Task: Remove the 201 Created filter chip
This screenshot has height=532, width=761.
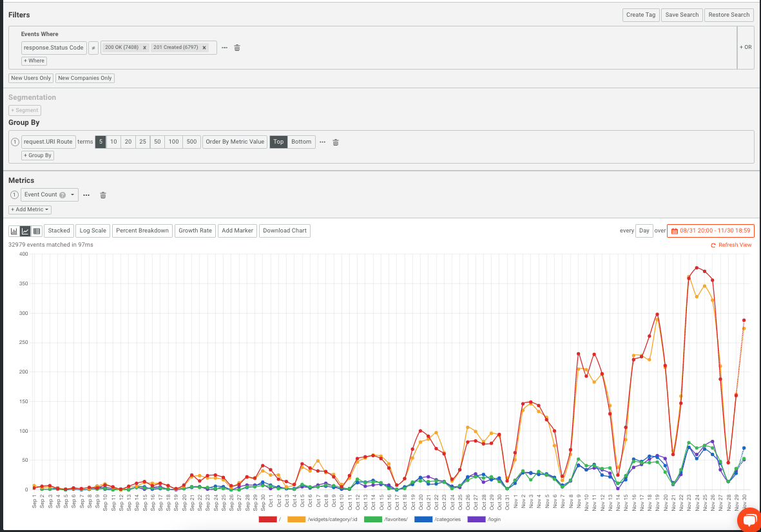Action: pos(204,47)
